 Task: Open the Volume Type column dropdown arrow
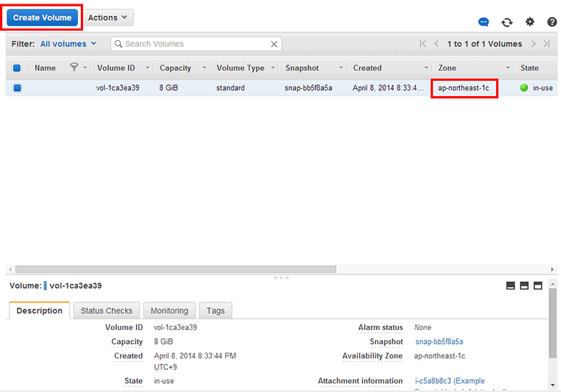(x=273, y=68)
